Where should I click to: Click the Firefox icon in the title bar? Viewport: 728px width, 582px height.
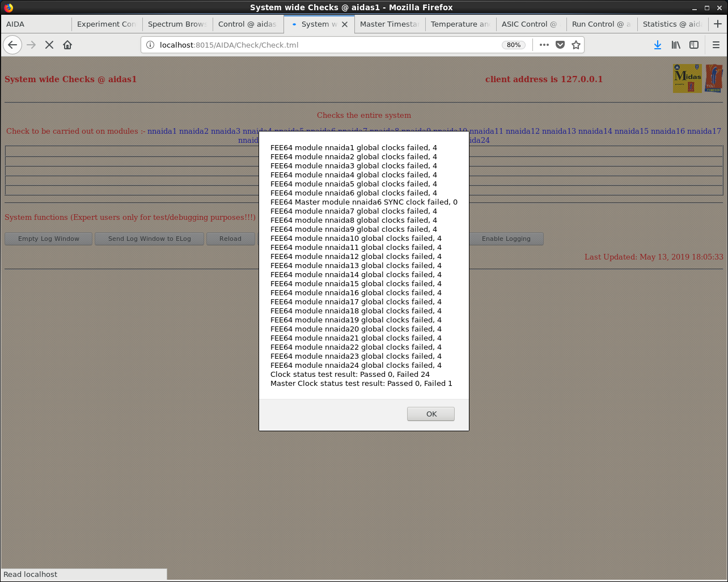[8, 7]
